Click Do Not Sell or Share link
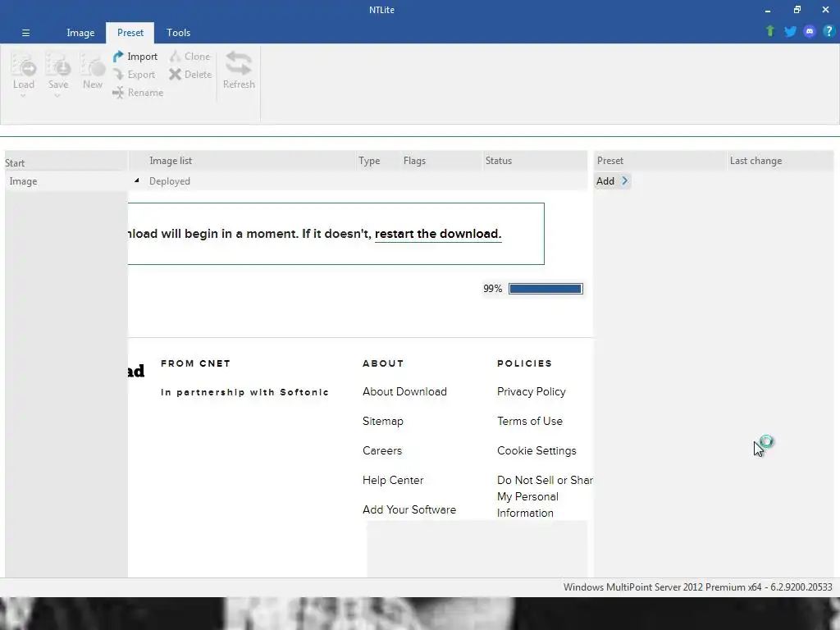 pyautogui.click(x=545, y=496)
